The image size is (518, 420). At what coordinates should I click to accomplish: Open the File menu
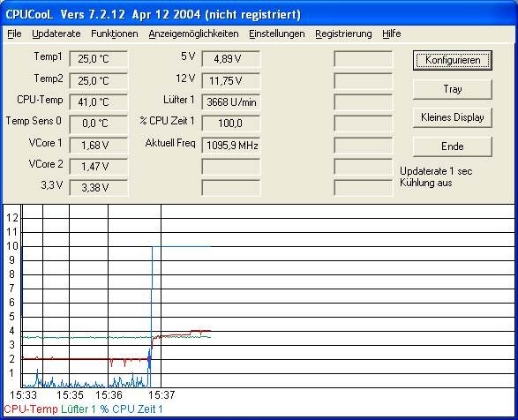click(14, 34)
